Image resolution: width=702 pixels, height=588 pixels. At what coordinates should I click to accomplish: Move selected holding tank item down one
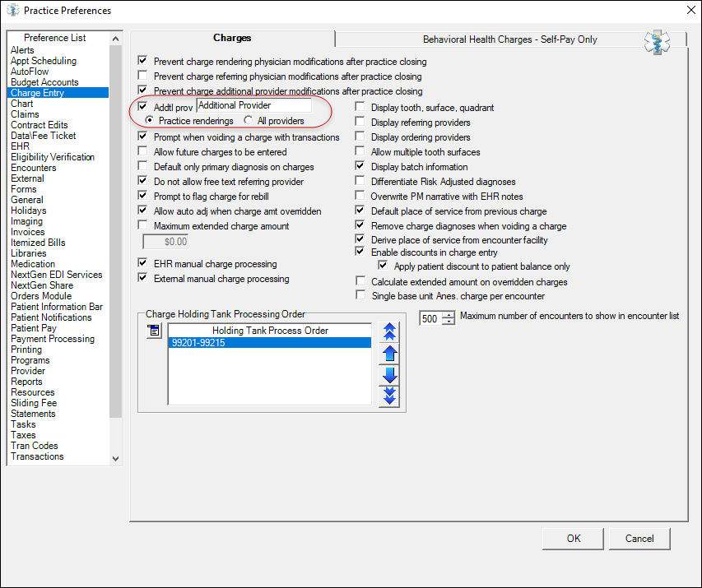tap(389, 374)
